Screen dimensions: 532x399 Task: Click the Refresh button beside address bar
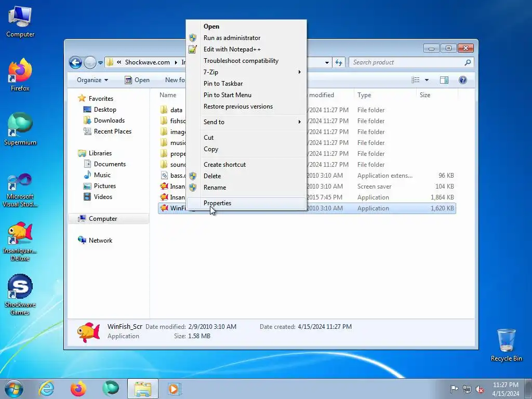tap(339, 62)
